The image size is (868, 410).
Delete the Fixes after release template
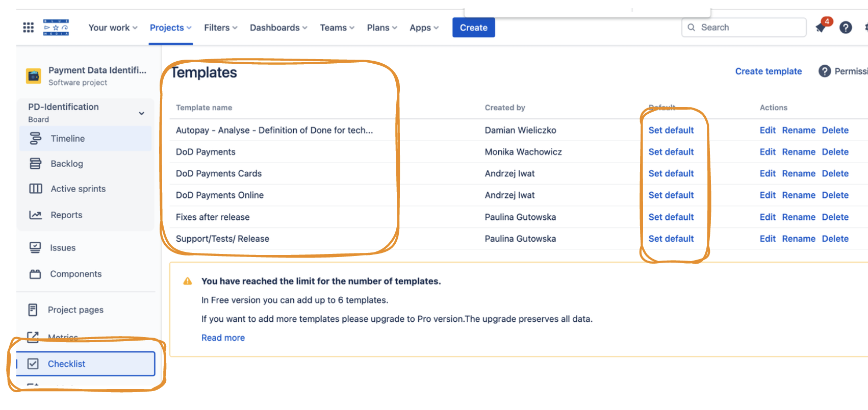pos(835,217)
